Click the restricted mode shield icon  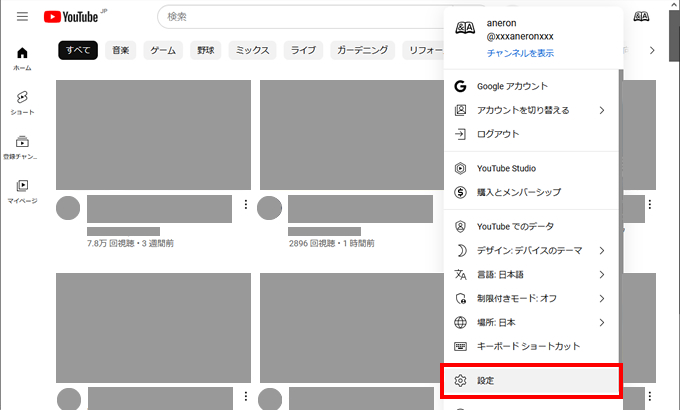[460, 298]
